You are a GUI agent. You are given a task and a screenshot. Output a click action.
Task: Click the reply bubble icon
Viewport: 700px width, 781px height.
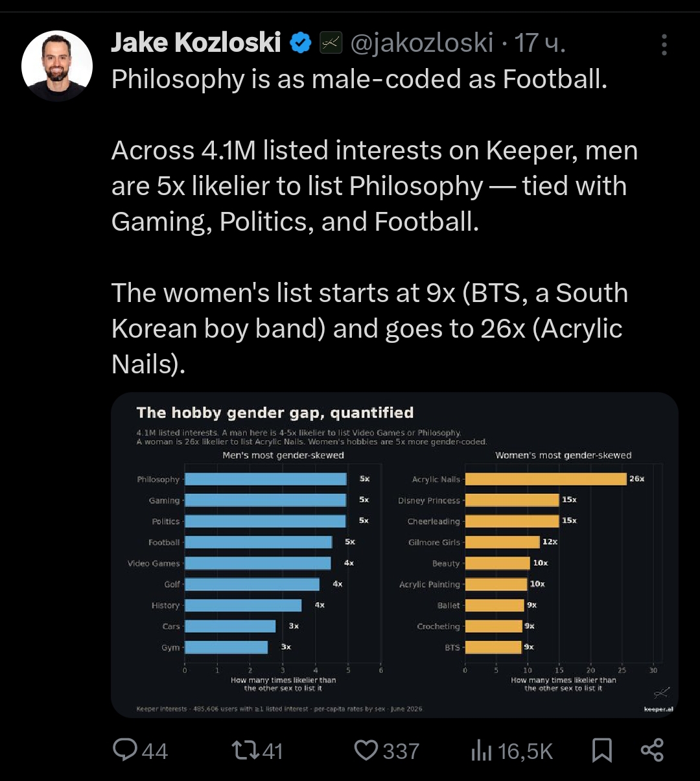coord(124,750)
